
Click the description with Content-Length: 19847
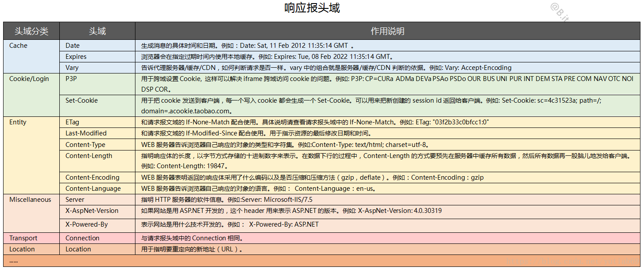pos(387,161)
